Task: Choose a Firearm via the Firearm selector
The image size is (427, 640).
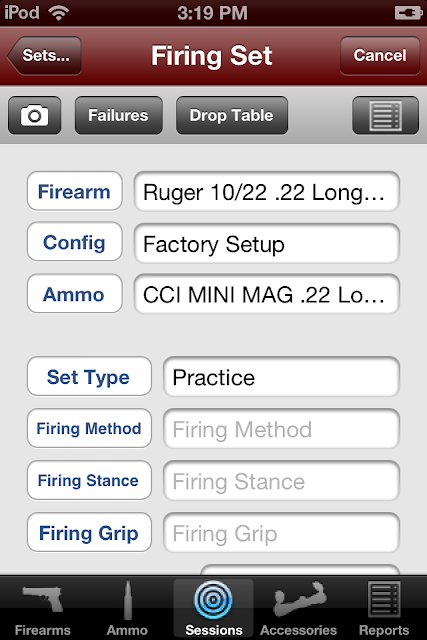Action: [x=75, y=191]
